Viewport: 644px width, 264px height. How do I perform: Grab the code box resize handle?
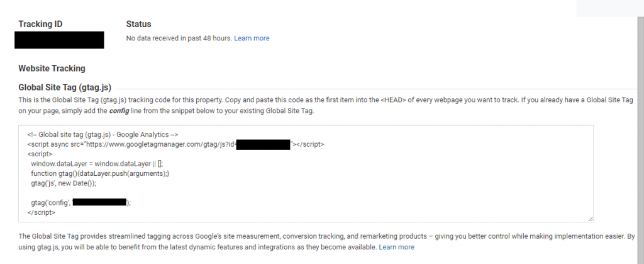pyautogui.click(x=590, y=219)
